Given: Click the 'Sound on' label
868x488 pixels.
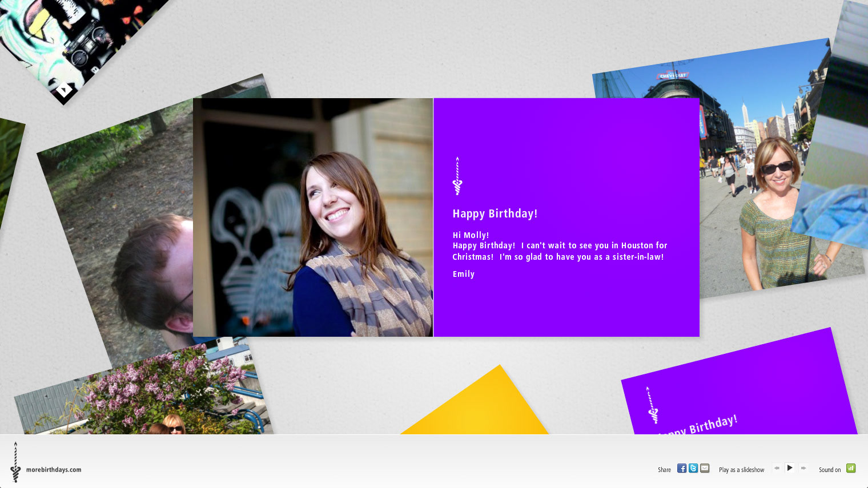Looking at the screenshot, I should [x=830, y=470].
